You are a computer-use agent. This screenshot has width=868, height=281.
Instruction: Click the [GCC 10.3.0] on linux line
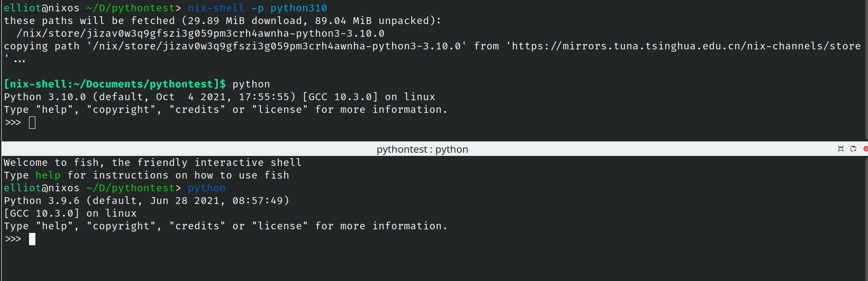[70, 213]
